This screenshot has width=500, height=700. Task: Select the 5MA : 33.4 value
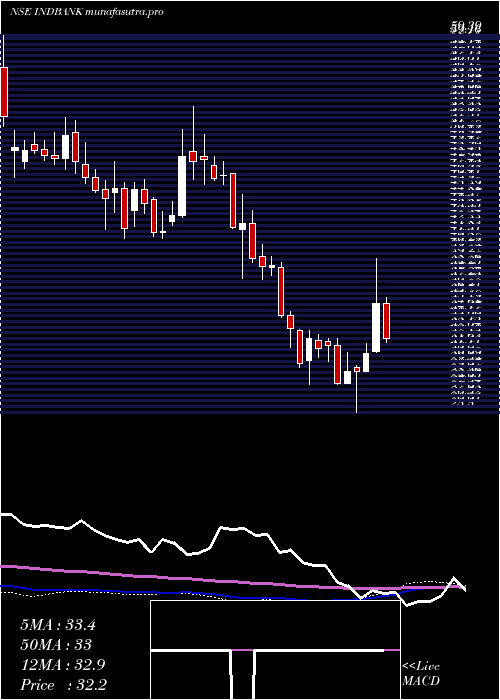pos(58,625)
